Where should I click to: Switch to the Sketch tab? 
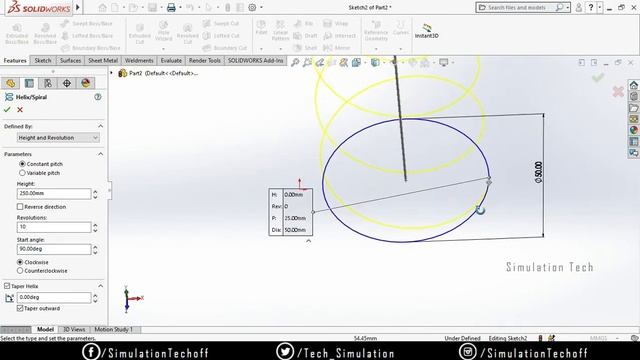42,60
